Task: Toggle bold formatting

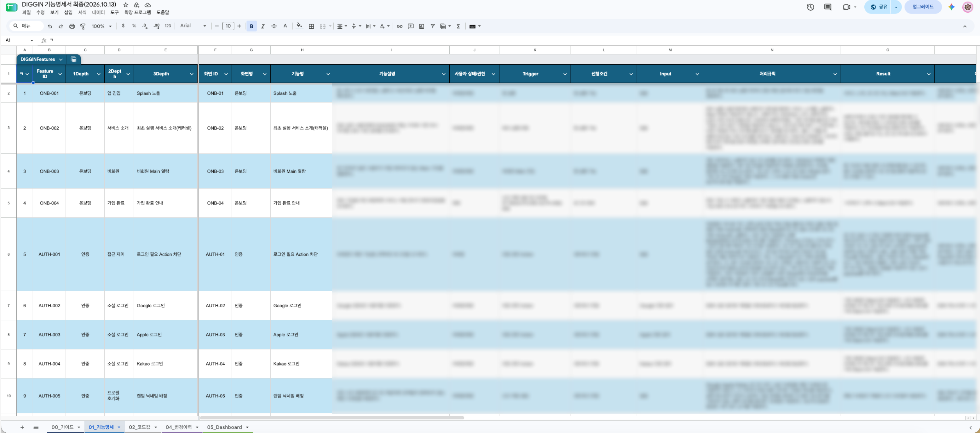Action: pos(251,26)
